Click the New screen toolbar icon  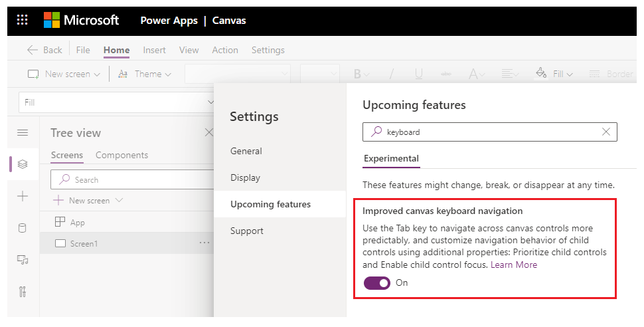(x=33, y=74)
